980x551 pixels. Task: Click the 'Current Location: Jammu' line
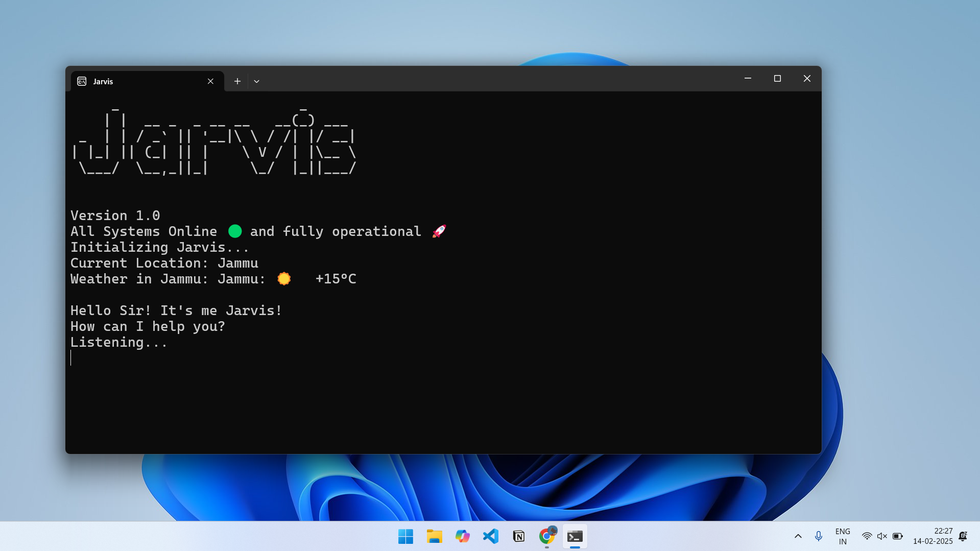coord(164,263)
